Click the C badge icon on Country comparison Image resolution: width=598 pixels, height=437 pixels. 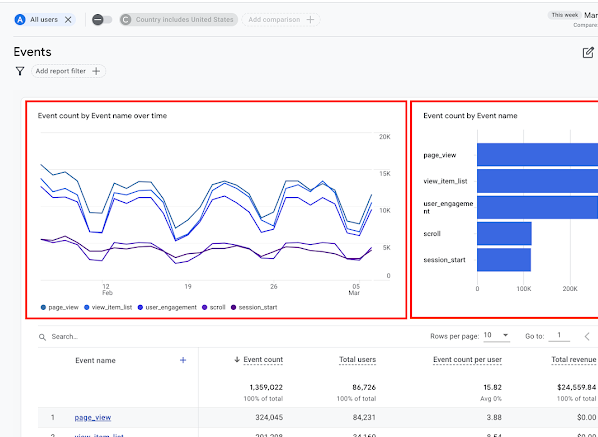tap(125, 20)
